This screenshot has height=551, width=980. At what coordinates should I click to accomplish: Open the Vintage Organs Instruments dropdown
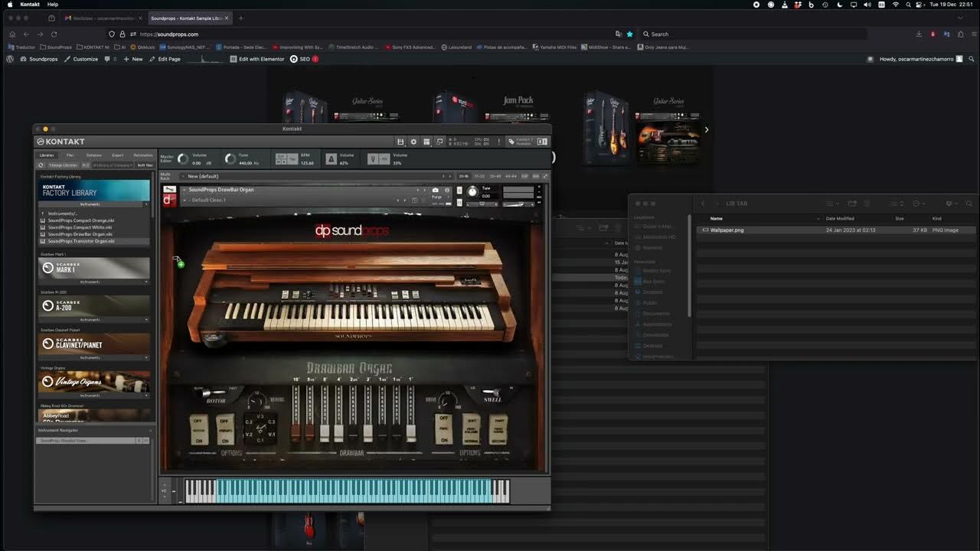pyautogui.click(x=93, y=396)
